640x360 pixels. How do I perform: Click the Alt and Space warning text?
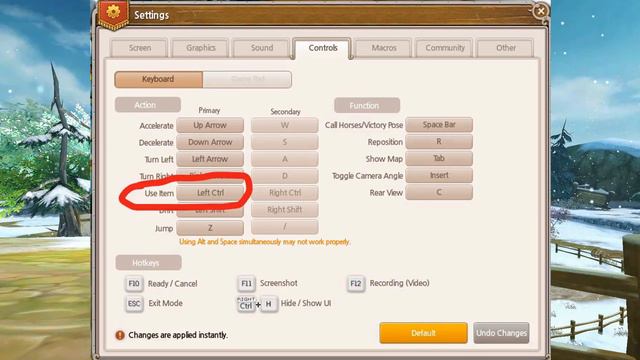coord(264,242)
